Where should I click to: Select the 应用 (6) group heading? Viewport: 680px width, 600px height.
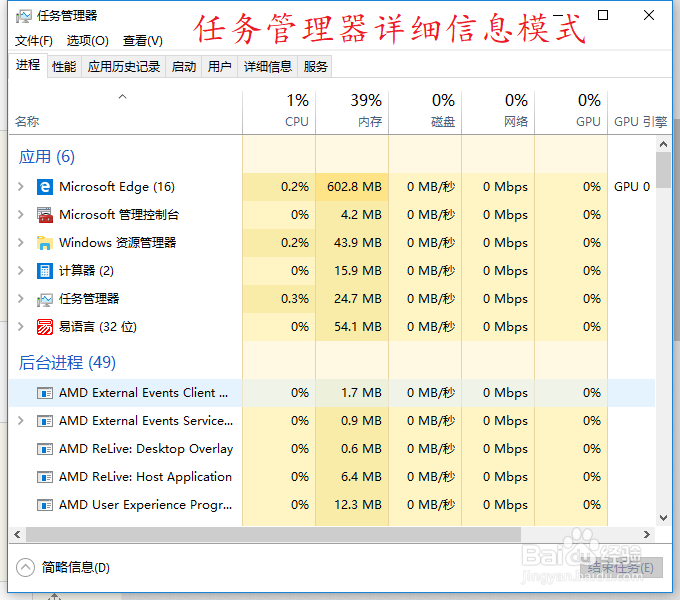[47, 157]
